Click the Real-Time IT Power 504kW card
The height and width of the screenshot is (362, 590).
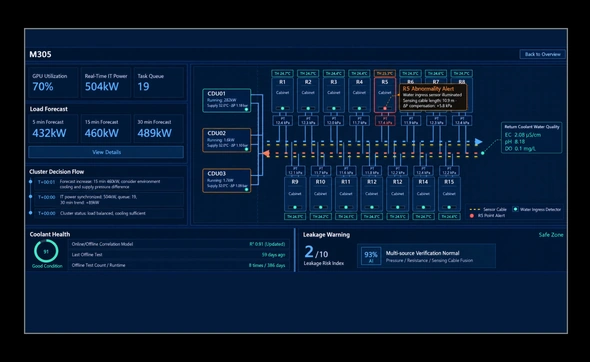click(106, 82)
